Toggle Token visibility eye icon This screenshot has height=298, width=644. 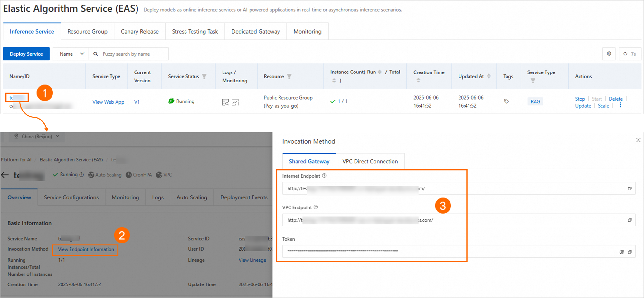pos(622,252)
